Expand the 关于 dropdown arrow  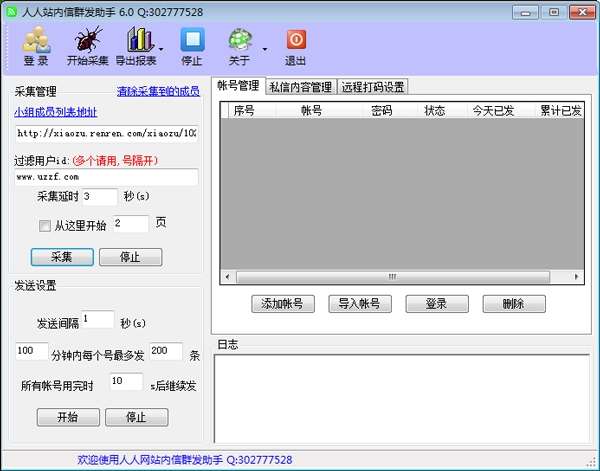pyautogui.click(x=264, y=47)
